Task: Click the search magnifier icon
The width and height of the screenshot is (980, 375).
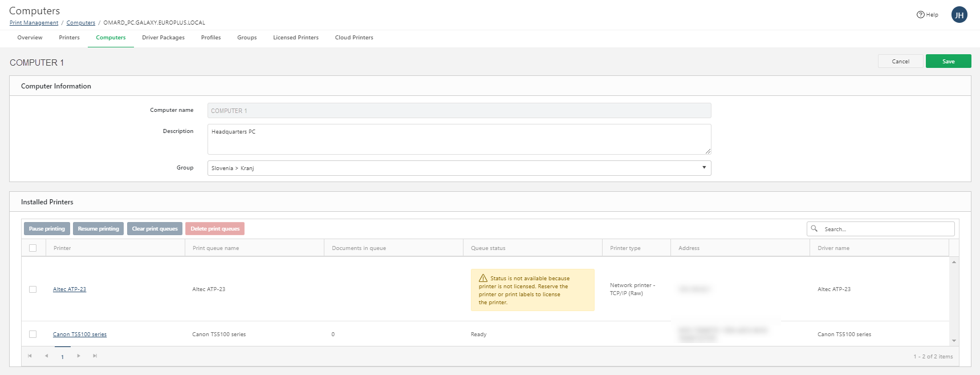Action: click(x=814, y=229)
